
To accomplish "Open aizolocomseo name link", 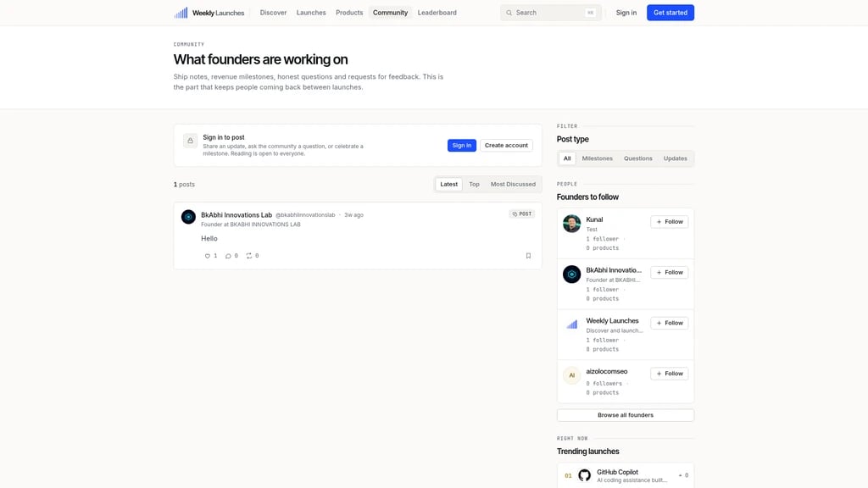I will [607, 371].
